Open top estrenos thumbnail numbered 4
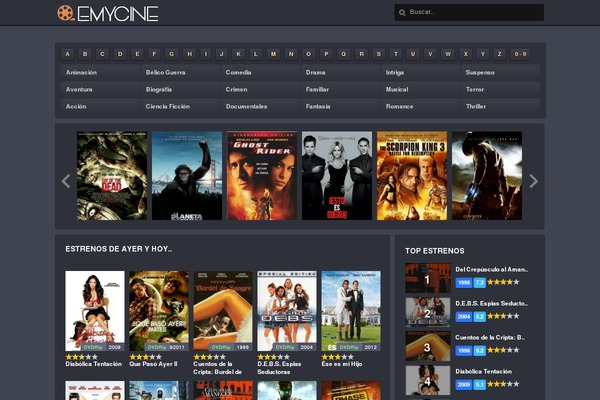600x400 pixels. [x=428, y=380]
